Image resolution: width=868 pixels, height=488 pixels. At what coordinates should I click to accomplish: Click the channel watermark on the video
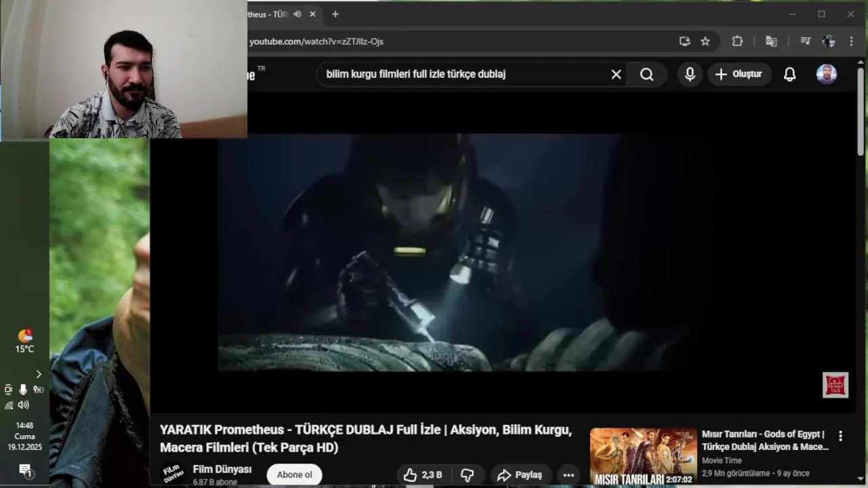(835, 385)
